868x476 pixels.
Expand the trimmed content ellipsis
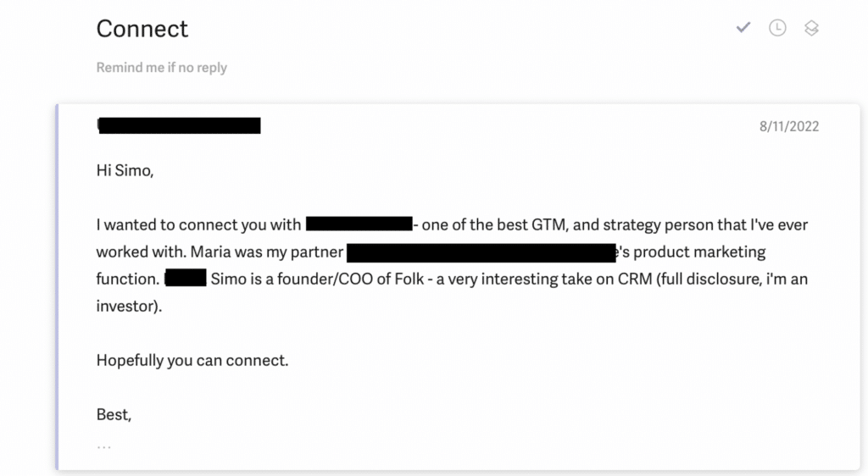coord(104,446)
